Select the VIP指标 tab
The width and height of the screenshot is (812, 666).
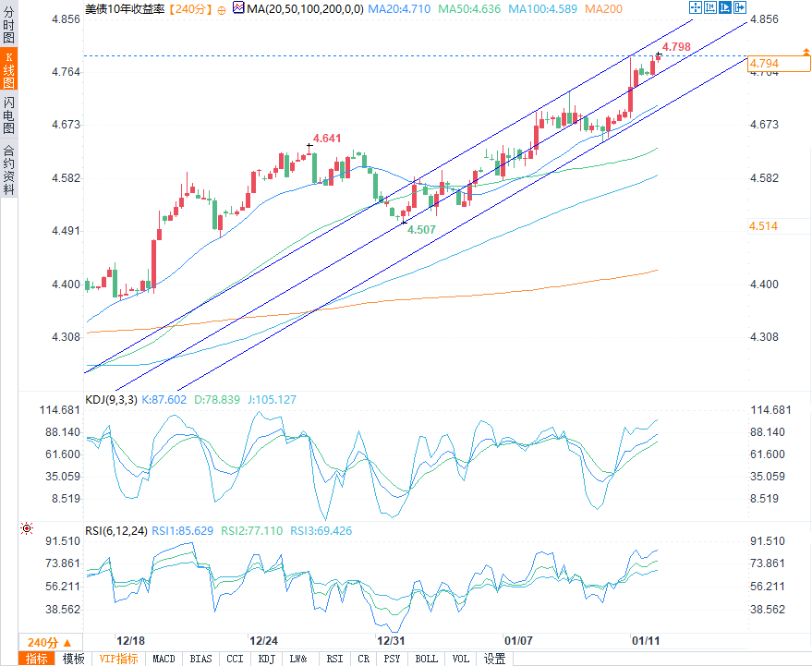pyautogui.click(x=118, y=659)
